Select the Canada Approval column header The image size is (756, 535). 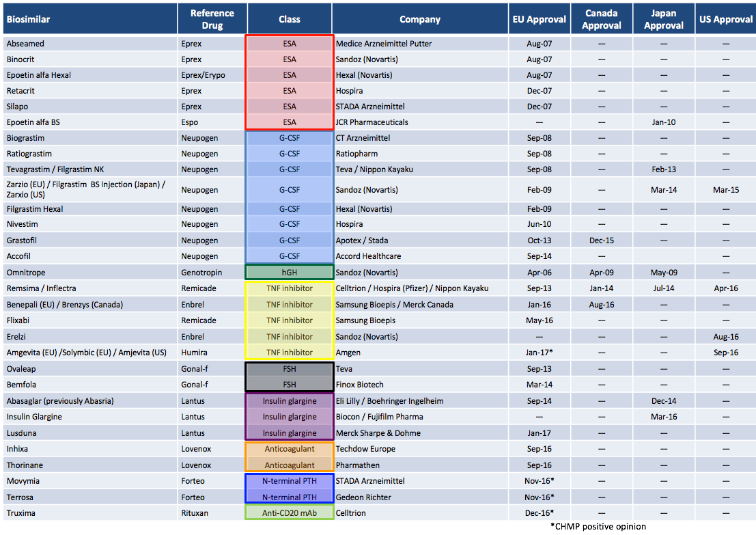click(x=601, y=18)
